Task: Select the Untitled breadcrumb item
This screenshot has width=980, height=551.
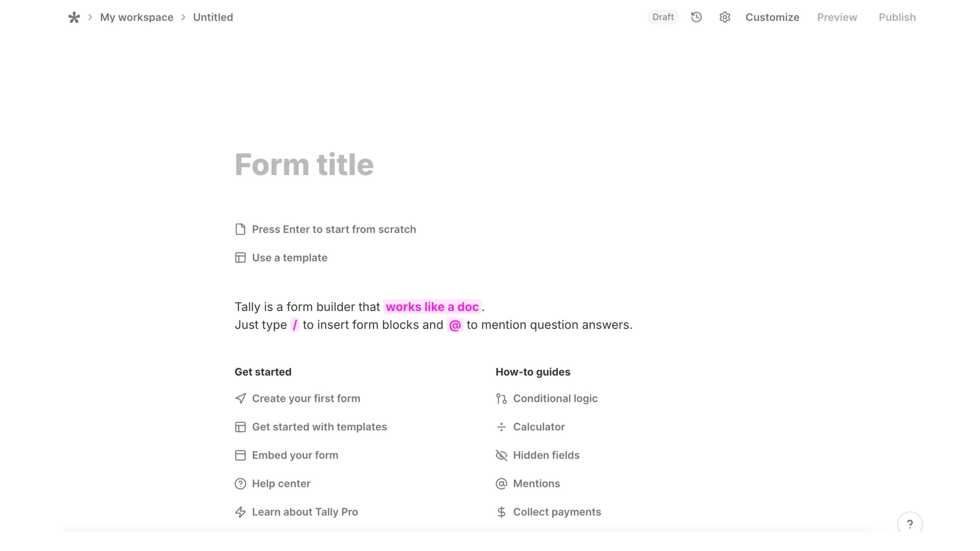Action: [x=213, y=17]
